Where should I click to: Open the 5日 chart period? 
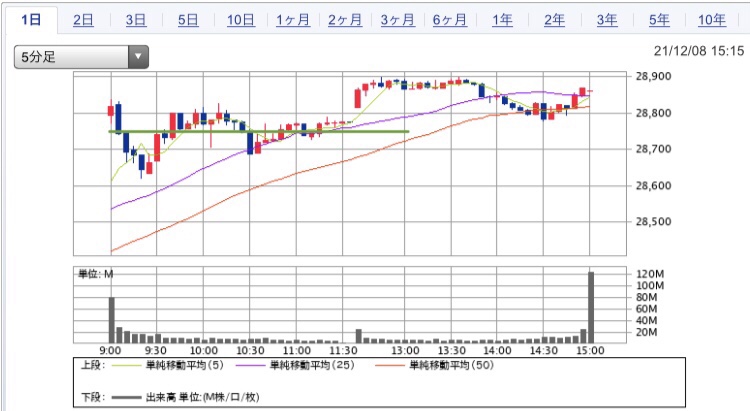pyautogui.click(x=188, y=20)
